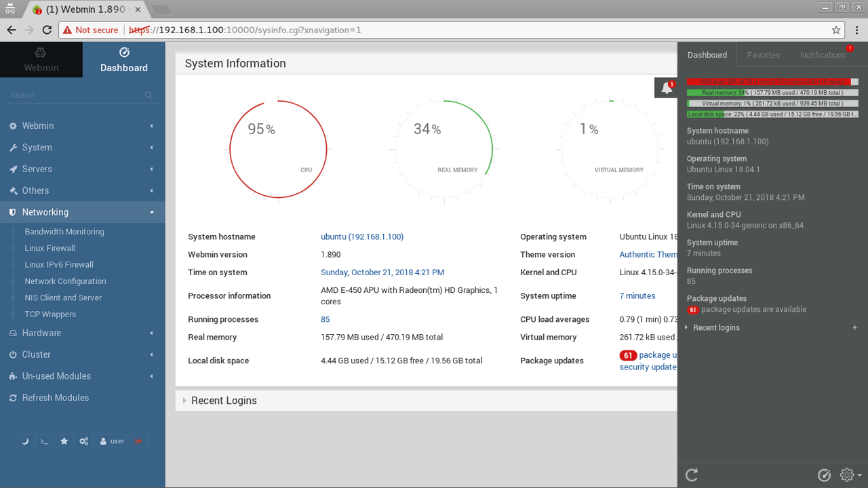
Task: Open settings gear dropdown in right panel
Action: click(x=850, y=475)
